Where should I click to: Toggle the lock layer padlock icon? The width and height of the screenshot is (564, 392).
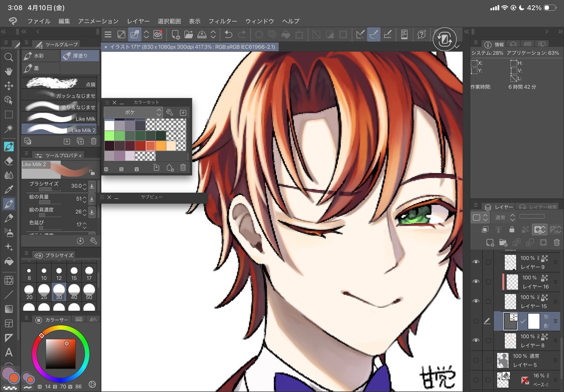(512, 229)
